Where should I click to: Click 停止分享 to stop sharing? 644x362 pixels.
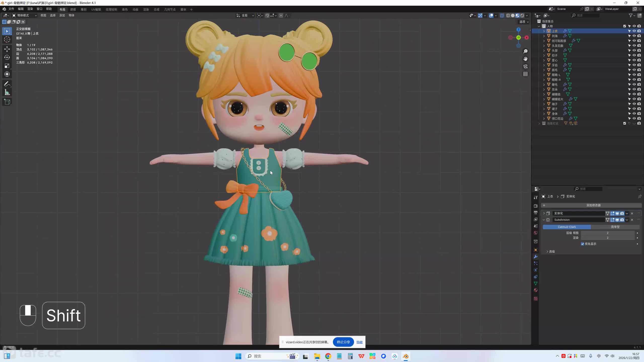click(343, 342)
